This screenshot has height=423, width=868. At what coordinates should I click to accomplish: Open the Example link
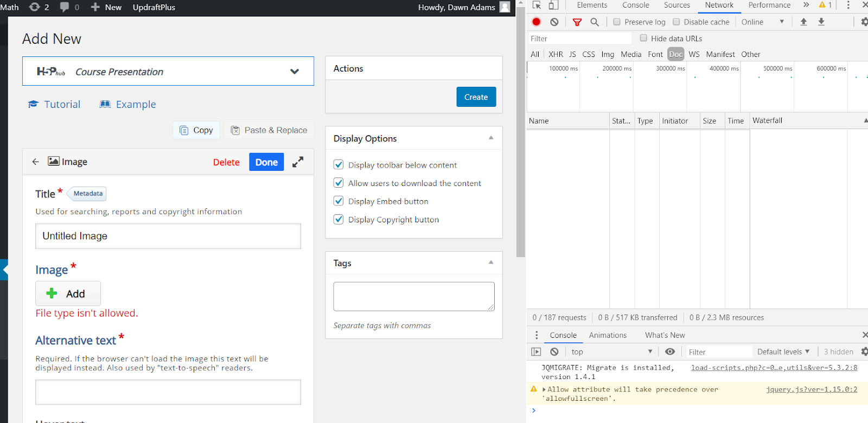128,104
